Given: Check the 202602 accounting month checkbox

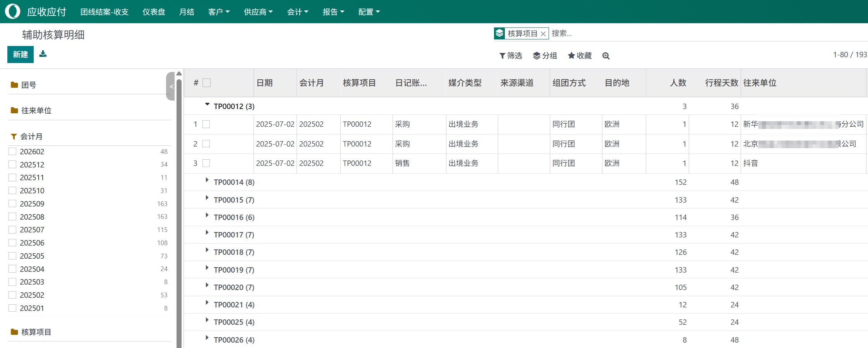Looking at the screenshot, I should click(x=12, y=152).
